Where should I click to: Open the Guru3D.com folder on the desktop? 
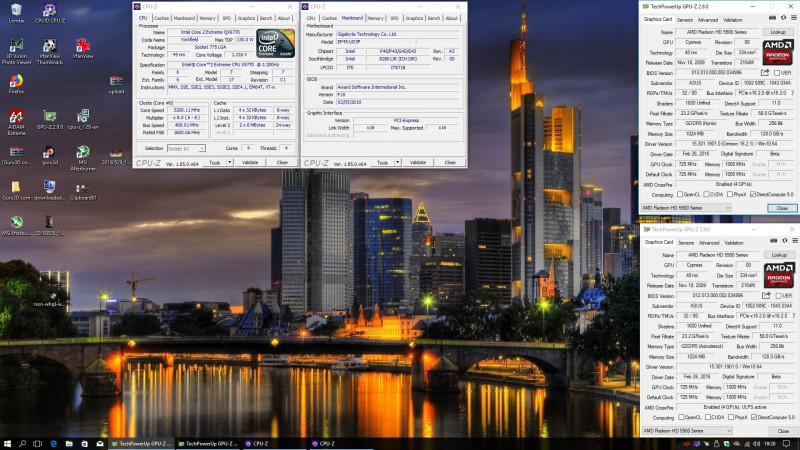click(x=16, y=190)
